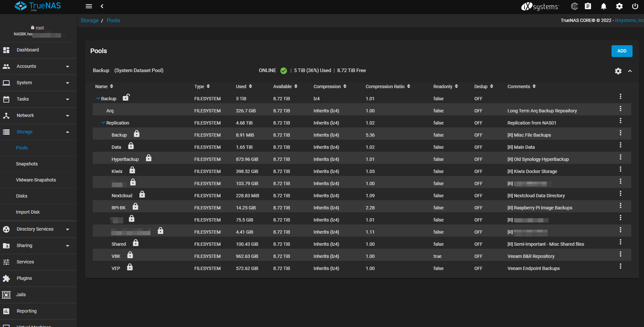Open TrueCommand status icon
644x327 pixels.
coord(574,6)
